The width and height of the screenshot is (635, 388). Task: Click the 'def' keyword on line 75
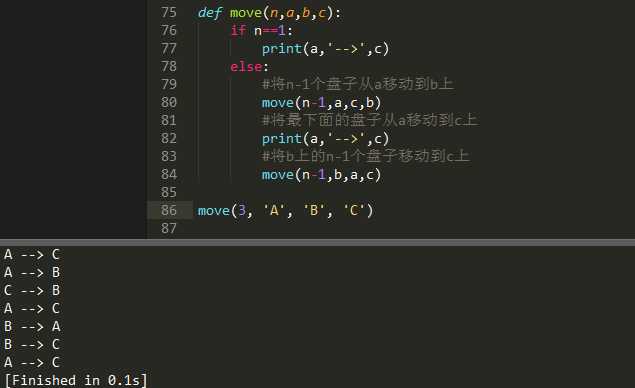210,13
